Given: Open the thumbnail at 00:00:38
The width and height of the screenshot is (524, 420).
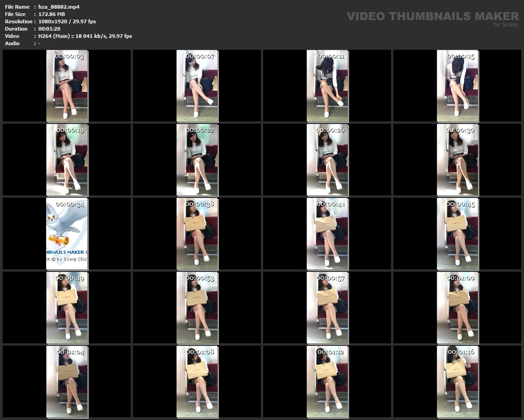Looking at the screenshot, I should tap(197, 234).
